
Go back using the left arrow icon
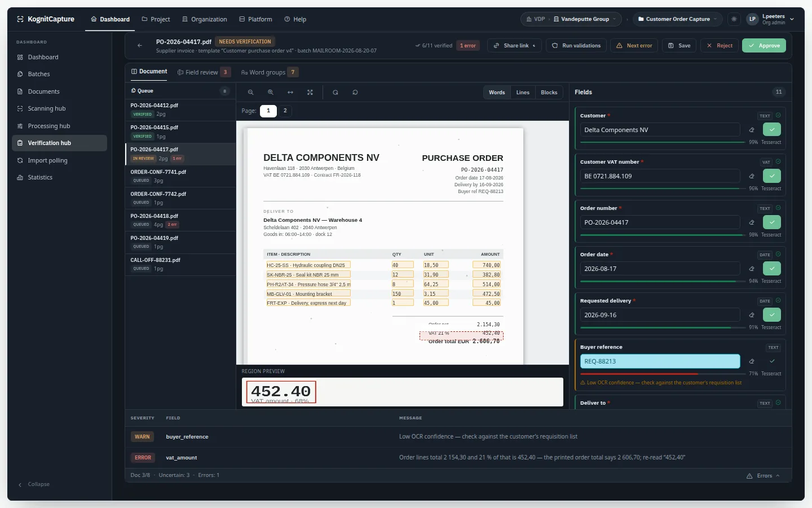[140, 46]
